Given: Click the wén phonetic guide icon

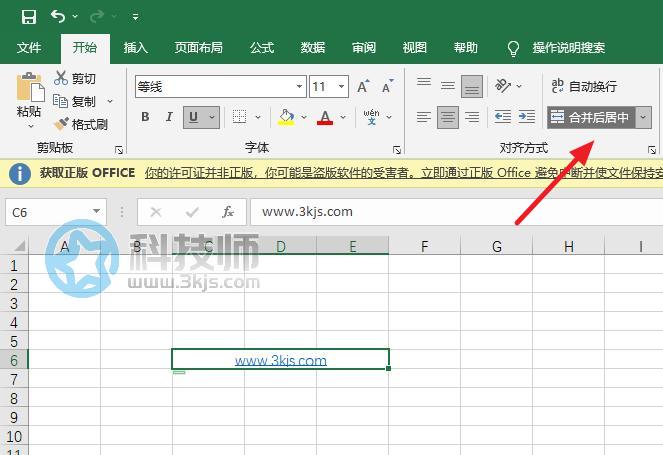Looking at the screenshot, I should tap(371, 117).
